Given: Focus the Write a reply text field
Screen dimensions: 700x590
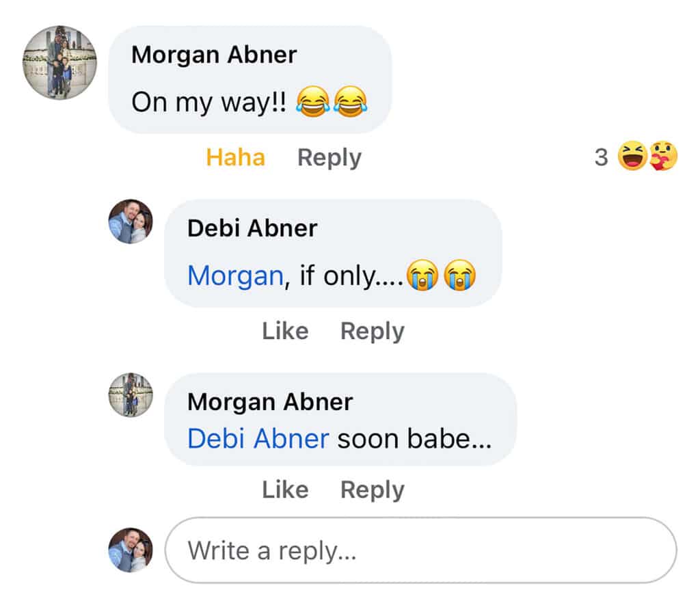Looking at the screenshot, I should 420,550.
